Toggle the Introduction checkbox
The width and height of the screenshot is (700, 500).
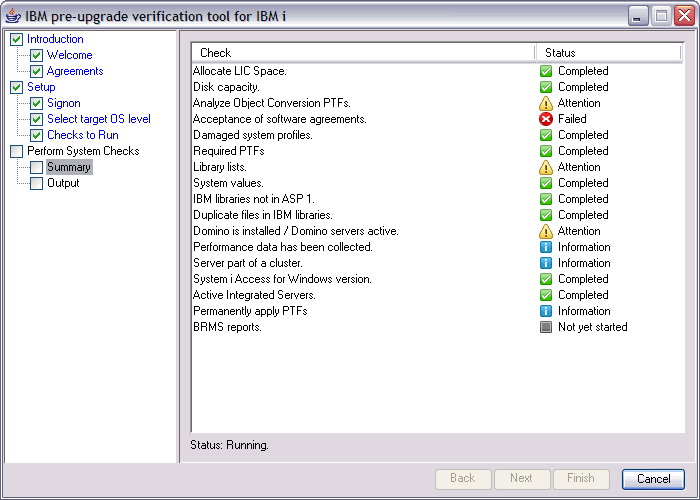point(17,39)
